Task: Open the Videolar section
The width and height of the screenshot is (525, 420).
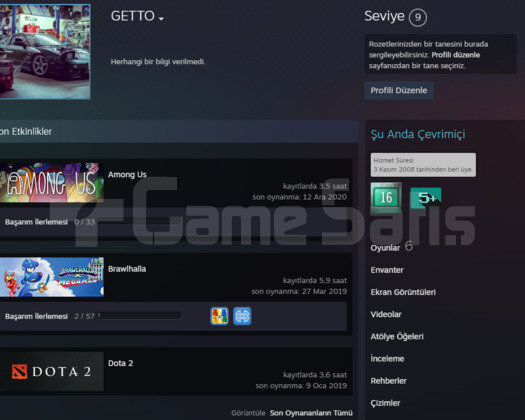Action: pos(386,314)
